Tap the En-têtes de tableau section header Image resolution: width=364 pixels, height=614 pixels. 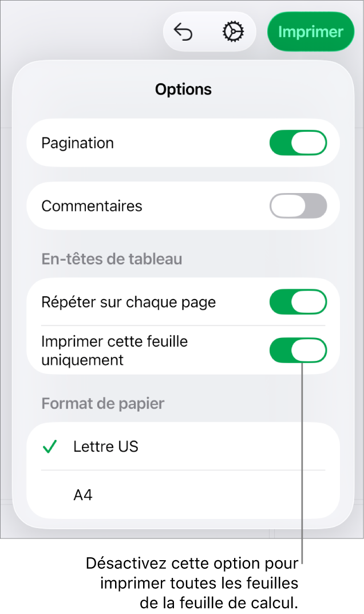(111, 259)
